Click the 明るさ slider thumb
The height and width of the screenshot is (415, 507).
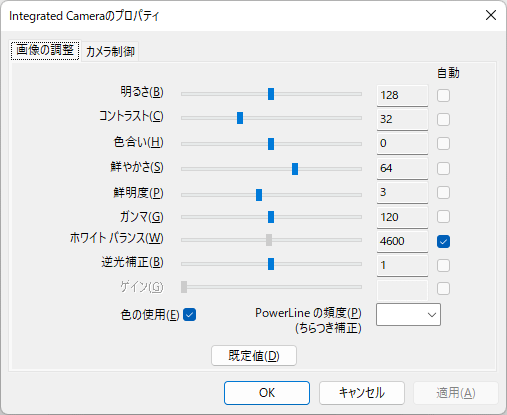[x=271, y=94]
